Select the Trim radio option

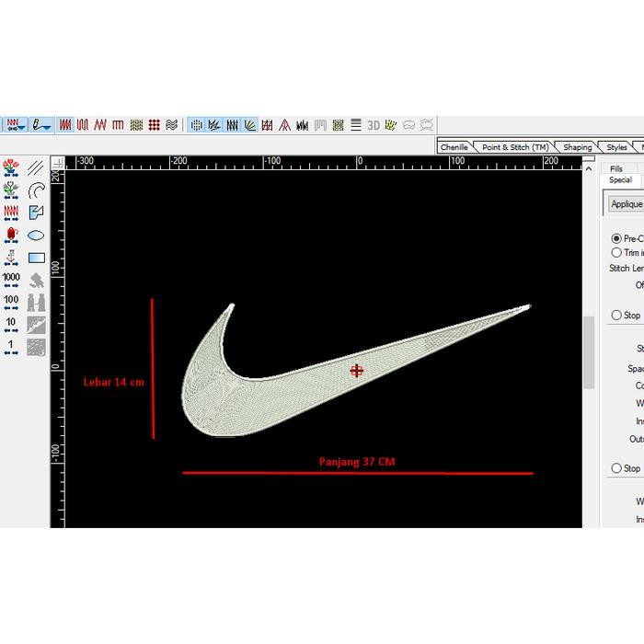(x=616, y=253)
